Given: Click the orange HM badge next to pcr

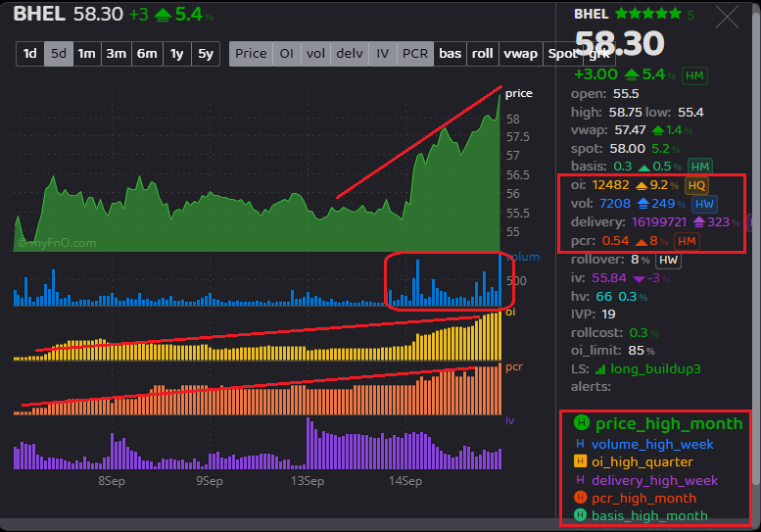Looking at the screenshot, I should [687, 241].
